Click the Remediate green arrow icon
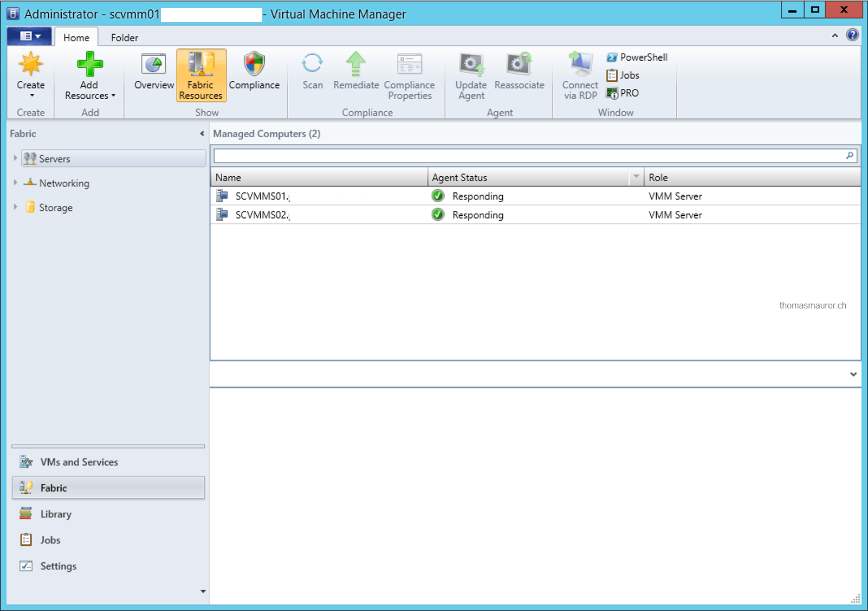Screen dimensions: 868x611 356,63
